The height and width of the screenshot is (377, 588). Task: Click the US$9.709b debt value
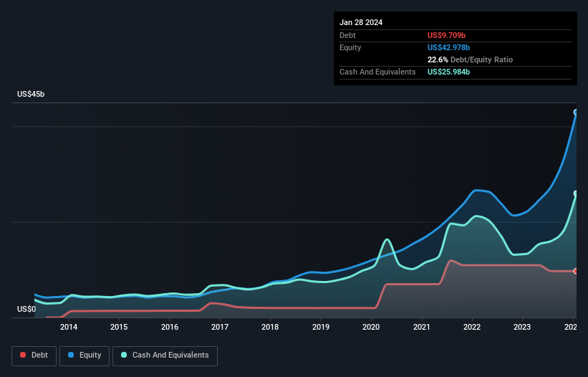point(446,35)
